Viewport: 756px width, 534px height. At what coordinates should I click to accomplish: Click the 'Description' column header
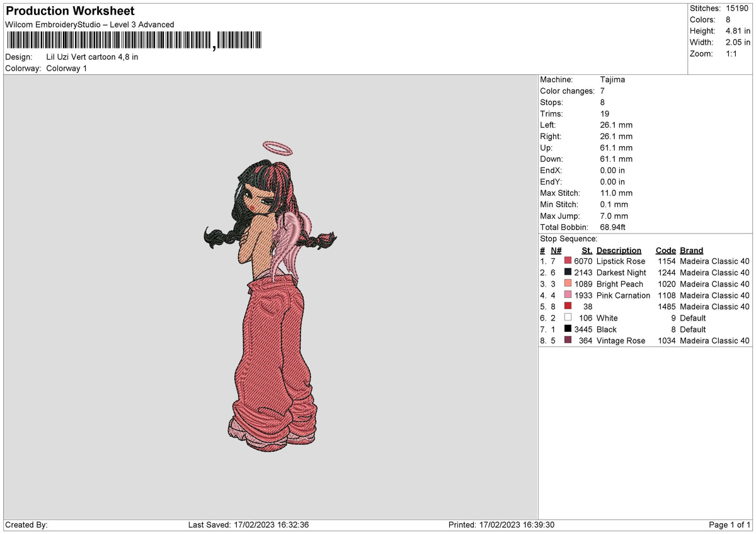(619, 250)
